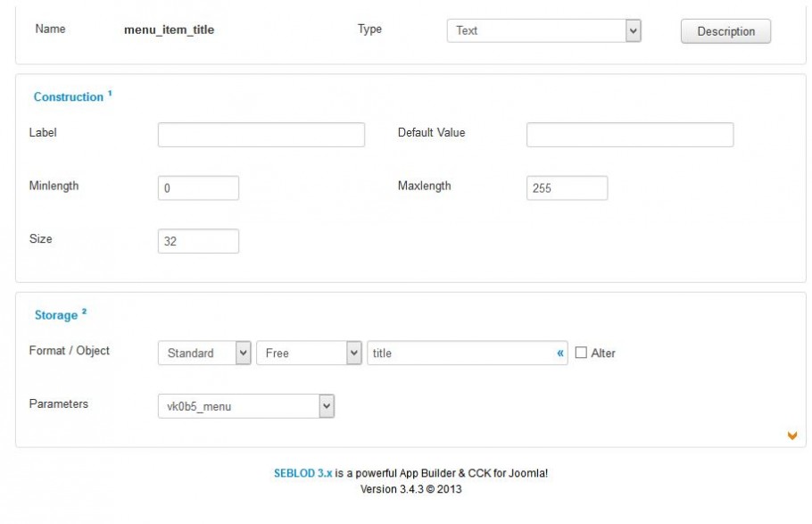
Task: Open the vk0b5_menu parameters dropdown
Action: click(246, 406)
